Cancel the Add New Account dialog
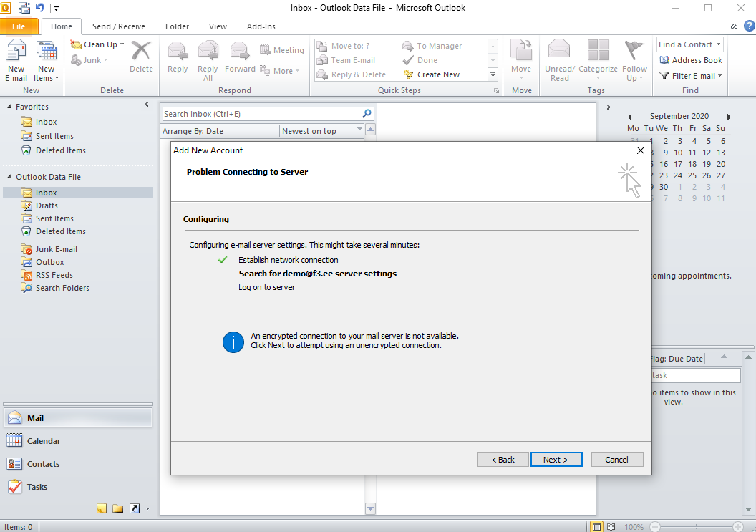 pyautogui.click(x=616, y=460)
